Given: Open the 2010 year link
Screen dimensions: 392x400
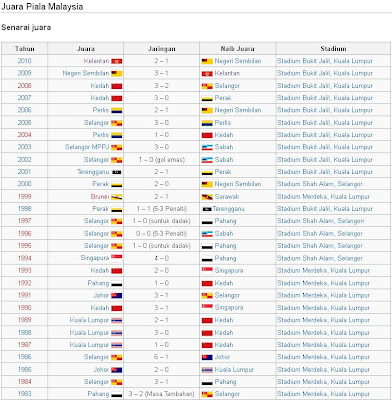Looking at the screenshot, I should tap(24, 61).
